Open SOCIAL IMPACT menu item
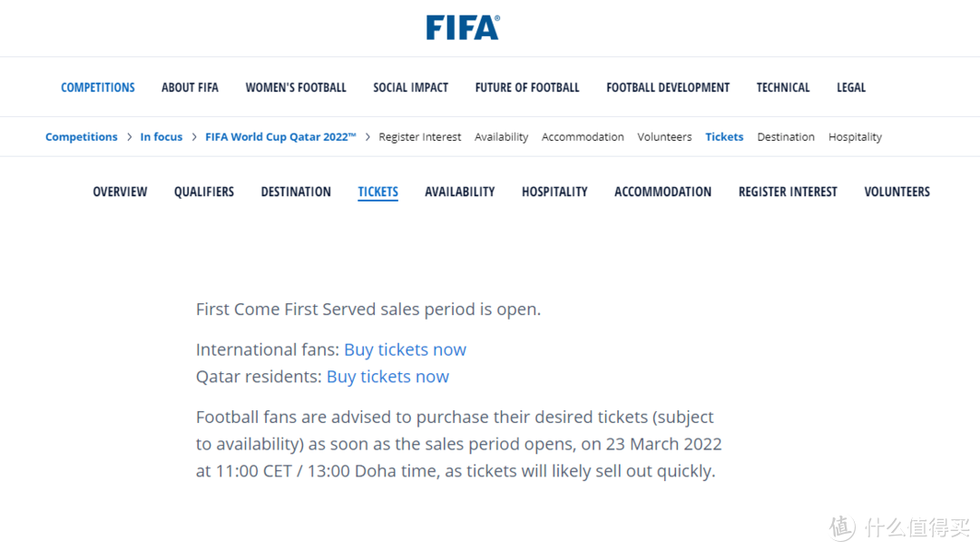The height and width of the screenshot is (551, 980). coord(410,88)
